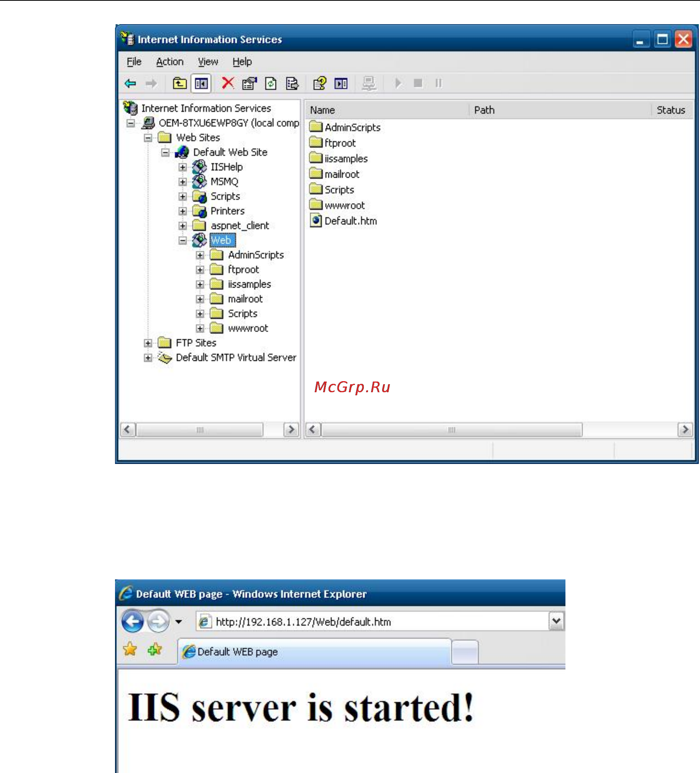Image resolution: width=700 pixels, height=773 pixels.
Task: Click the Favorites star icon in IE
Action: (x=130, y=650)
